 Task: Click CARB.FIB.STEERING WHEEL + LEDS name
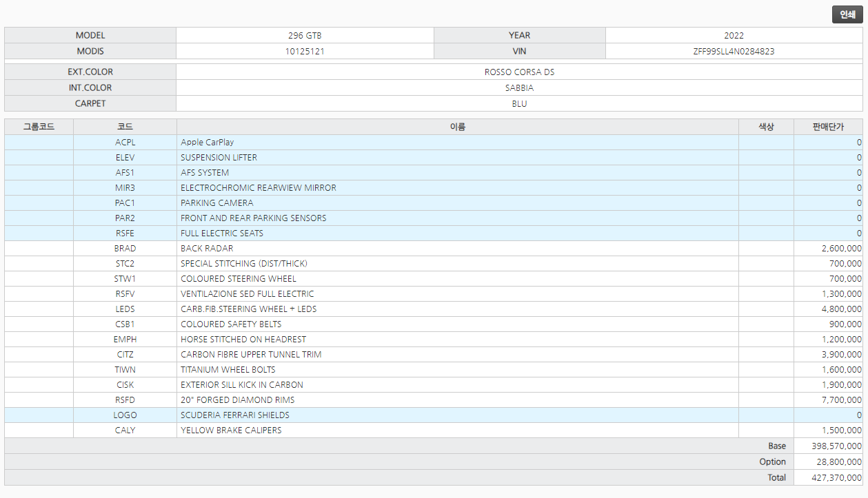(x=249, y=309)
